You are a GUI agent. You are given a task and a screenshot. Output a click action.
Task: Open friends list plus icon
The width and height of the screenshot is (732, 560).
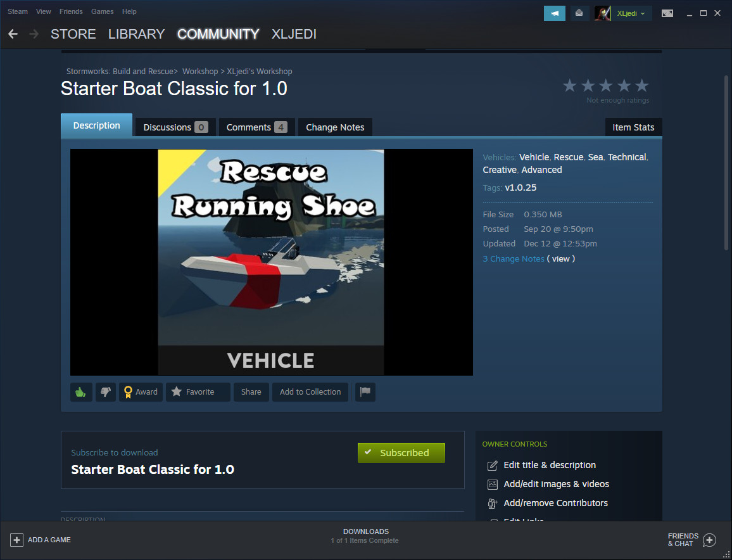pyautogui.click(x=709, y=540)
